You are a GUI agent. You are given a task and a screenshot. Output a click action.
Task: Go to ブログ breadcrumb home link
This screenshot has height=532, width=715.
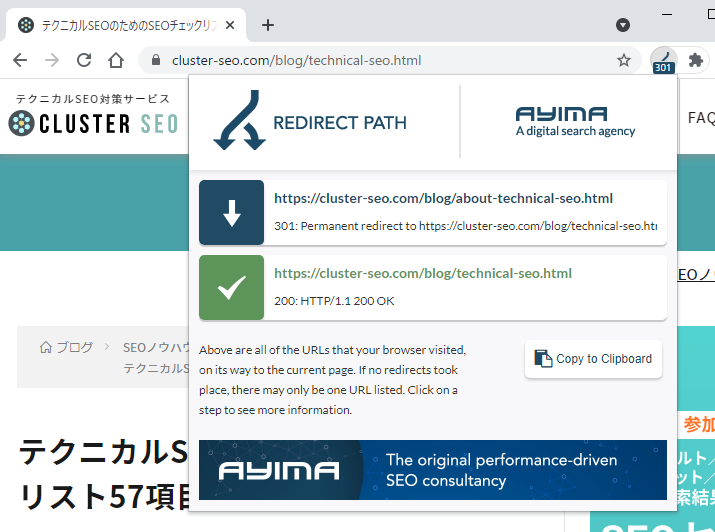(x=67, y=347)
